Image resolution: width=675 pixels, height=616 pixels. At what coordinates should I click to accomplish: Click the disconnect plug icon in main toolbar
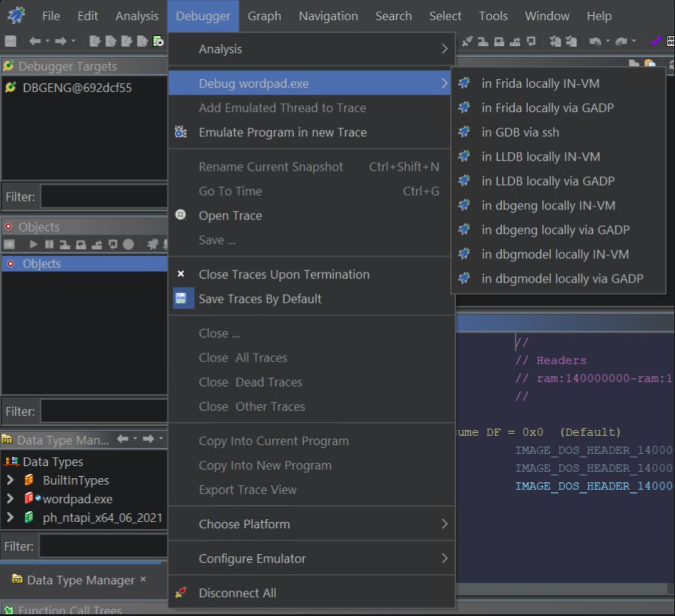(x=467, y=41)
